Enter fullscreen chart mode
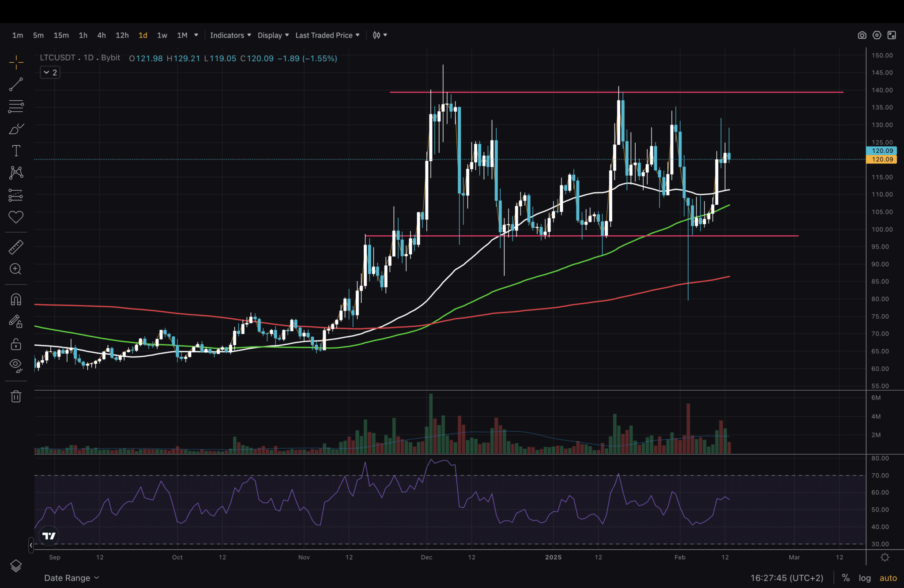This screenshot has width=904, height=588. coord(892,35)
